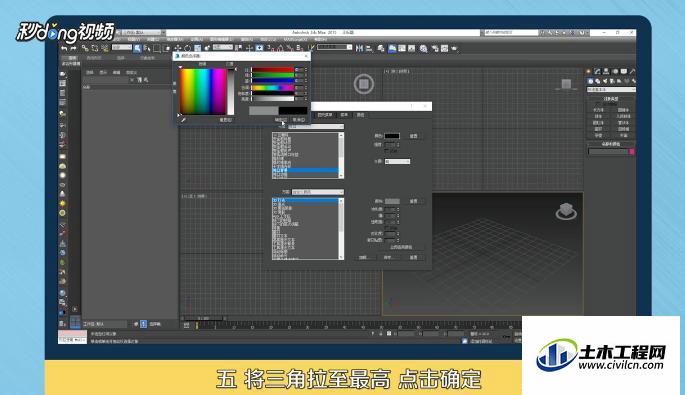The height and width of the screenshot is (395, 685).
Task: Select the Select and Link tool
Action: (x=85, y=48)
